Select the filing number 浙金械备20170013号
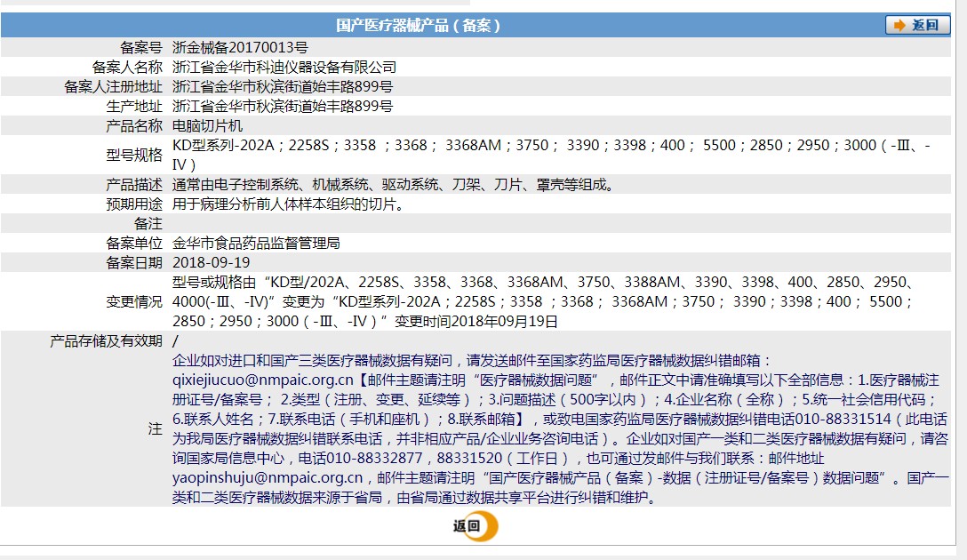The height and width of the screenshot is (560, 967). 240,47
